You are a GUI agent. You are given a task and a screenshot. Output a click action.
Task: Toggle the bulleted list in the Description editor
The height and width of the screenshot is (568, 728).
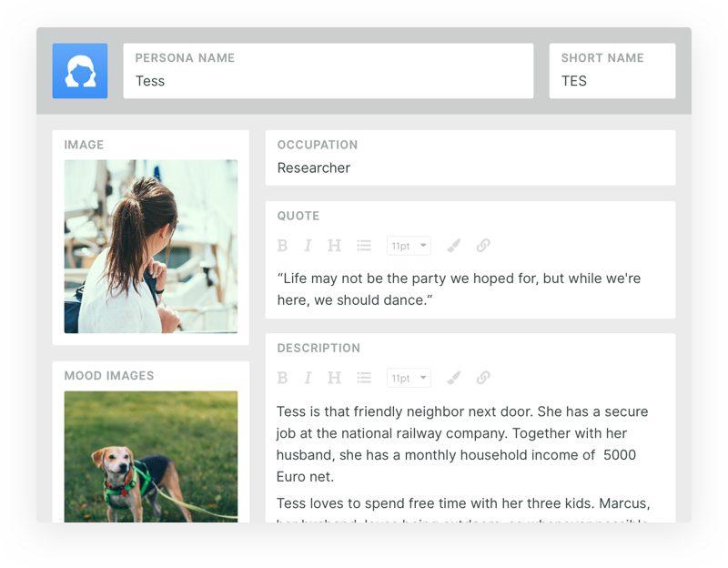point(363,377)
